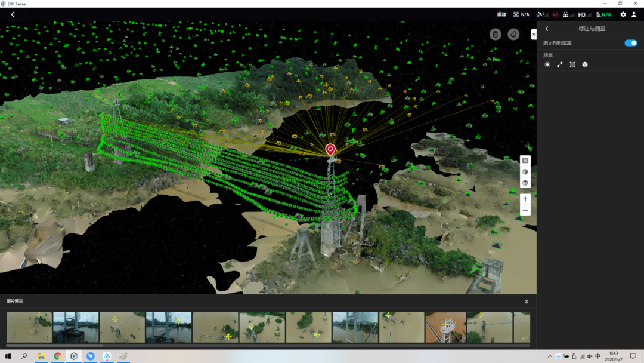Collapse the photo preview strip
Screen dimensions: 644x363
(x=527, y=302)
